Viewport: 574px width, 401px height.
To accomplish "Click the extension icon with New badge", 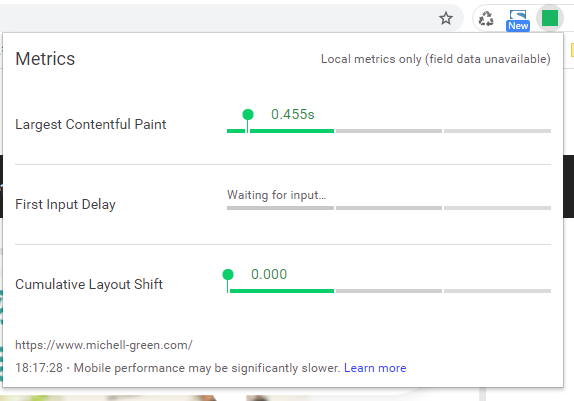I will pos(518,21).
